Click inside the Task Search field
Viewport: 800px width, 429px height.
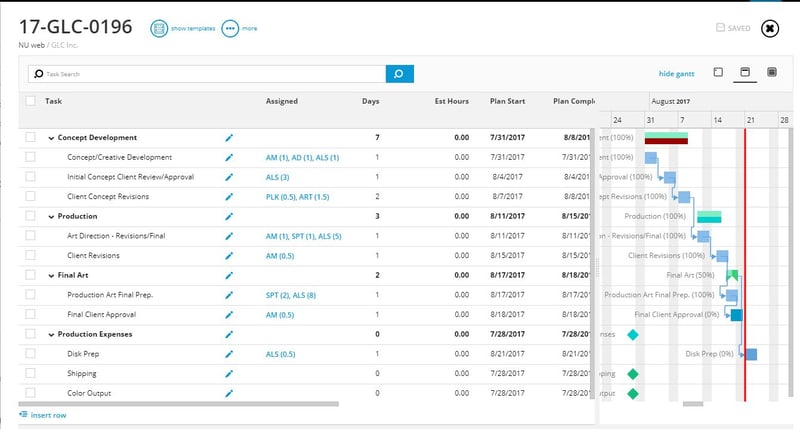click(x=207, y=74)
